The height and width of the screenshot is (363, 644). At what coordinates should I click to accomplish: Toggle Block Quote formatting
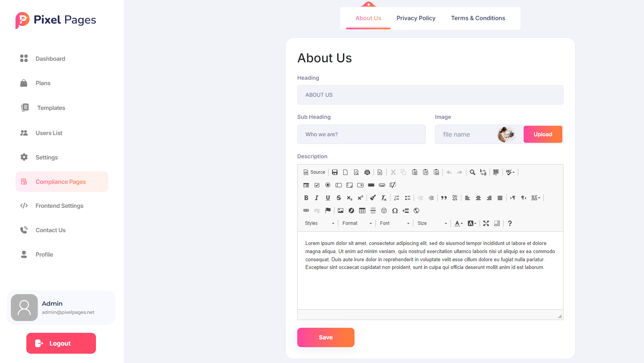click(x=444, y=198)
